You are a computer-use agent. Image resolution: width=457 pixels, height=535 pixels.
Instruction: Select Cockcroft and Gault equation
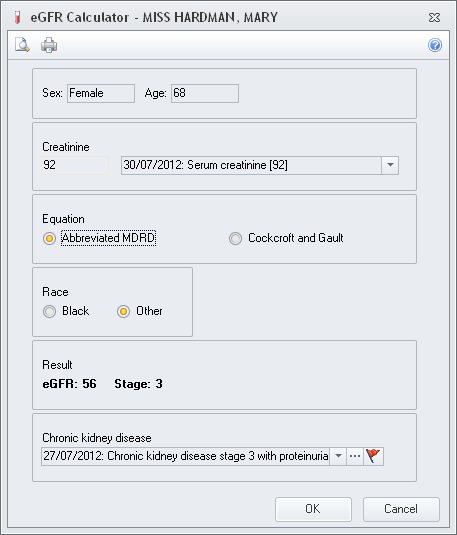(x=235, y=238)
